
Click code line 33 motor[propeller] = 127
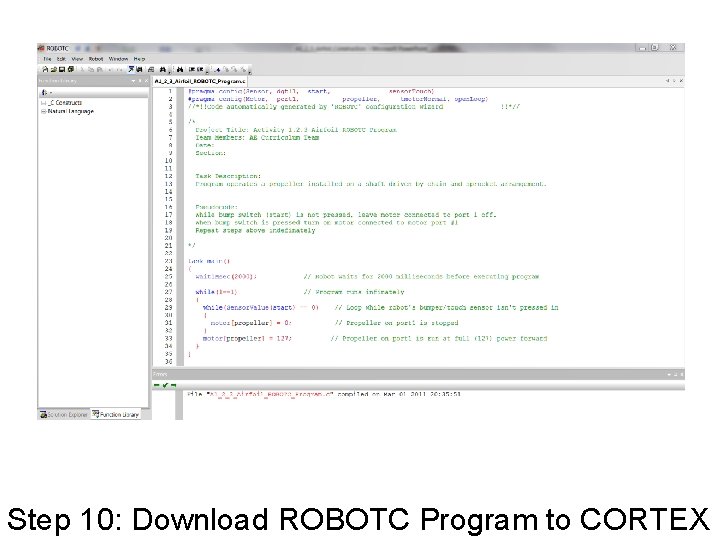(247, 338)
